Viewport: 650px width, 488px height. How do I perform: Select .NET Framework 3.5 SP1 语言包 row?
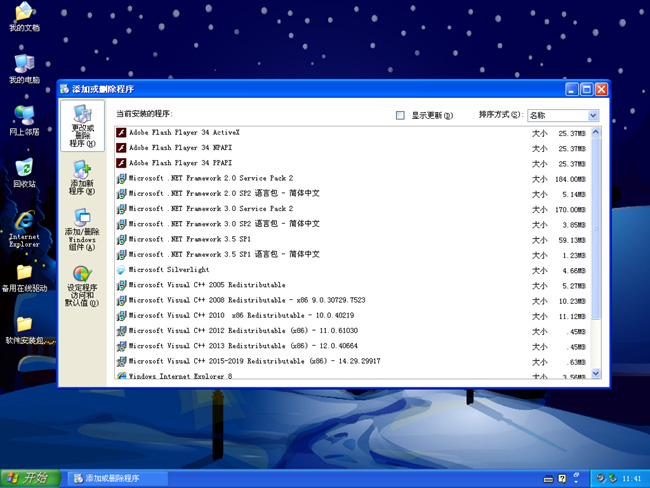tap(353, 255)
